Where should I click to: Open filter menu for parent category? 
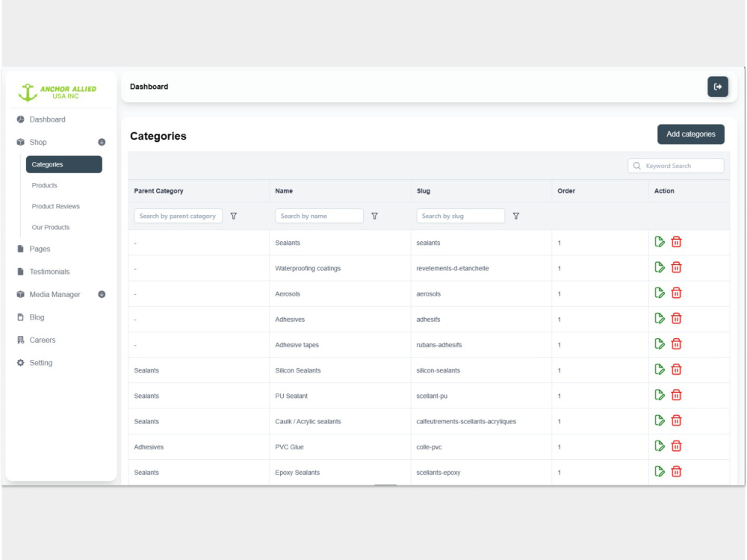[x=233, y=217]
